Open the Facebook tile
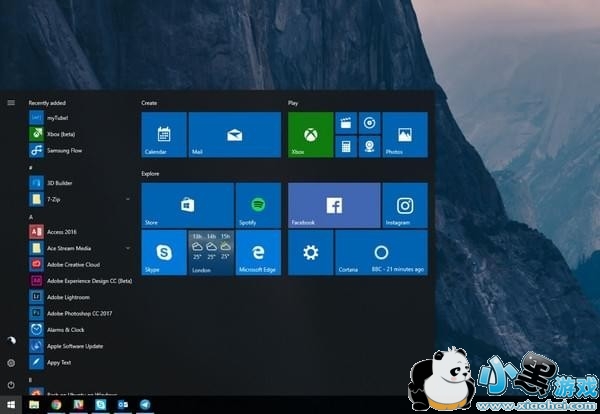Viewport: 600px width, 414px height. click(x=334, y=205)
